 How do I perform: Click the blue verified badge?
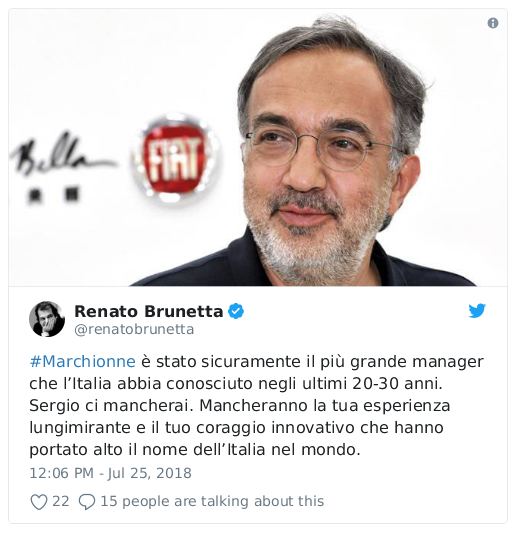click(x=236, y=311)
